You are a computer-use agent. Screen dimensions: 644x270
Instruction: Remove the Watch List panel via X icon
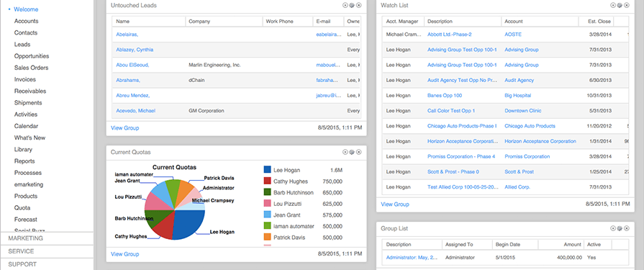626,5
